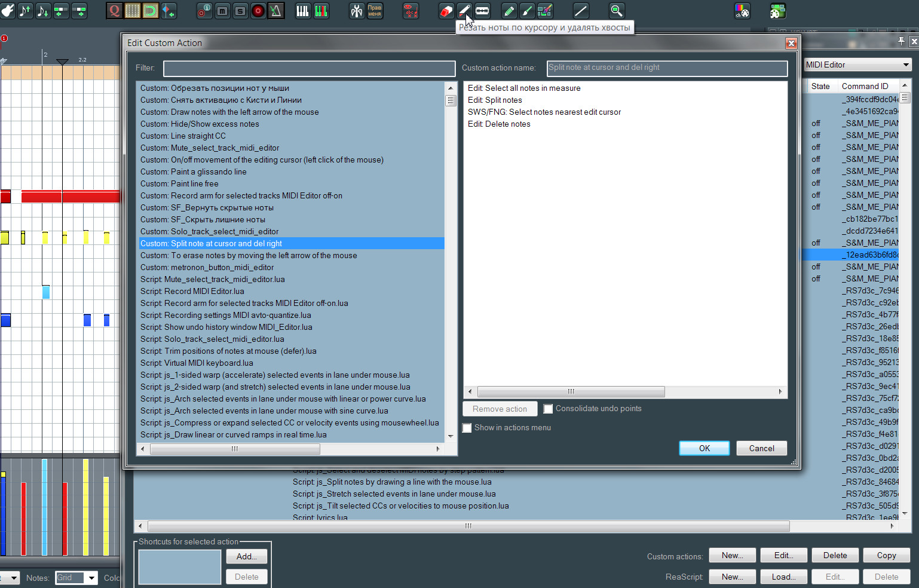Click the left list vertical scrollbar thumb

click(451, 100)
